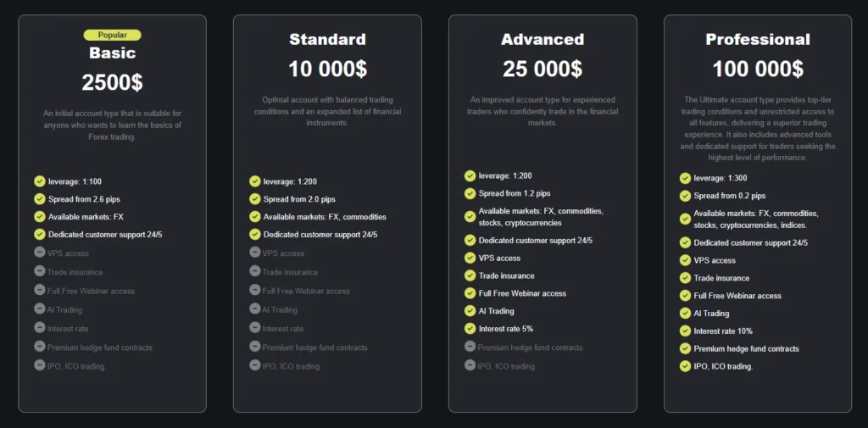Choose the Advanced plan heading
Image resolution: width=868 pixels, height=428 pixels.
[x=542, y=39]
